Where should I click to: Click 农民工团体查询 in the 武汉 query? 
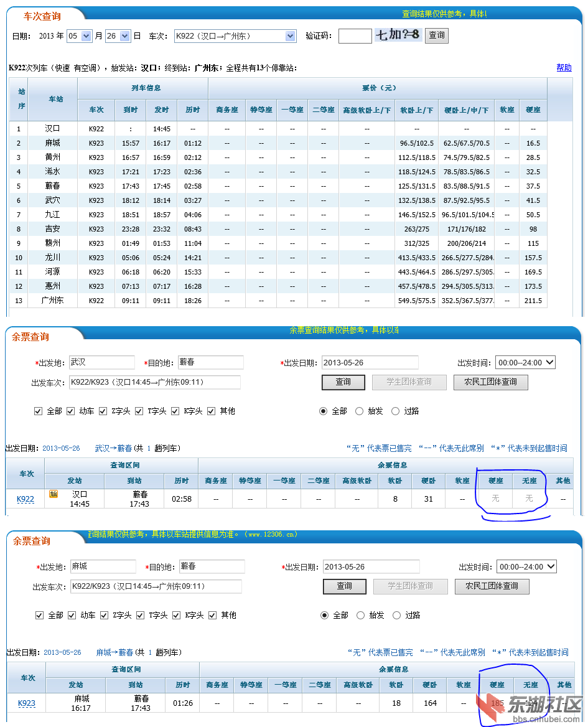click(x=491, y=382)
